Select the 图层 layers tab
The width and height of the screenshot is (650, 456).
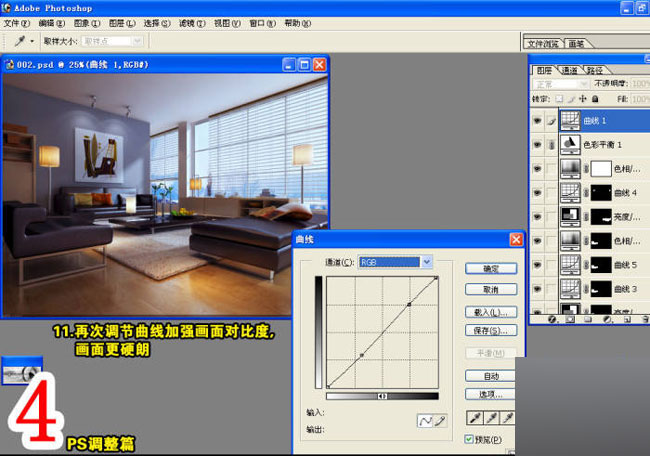pyautogui.click(x=544, y=70)
